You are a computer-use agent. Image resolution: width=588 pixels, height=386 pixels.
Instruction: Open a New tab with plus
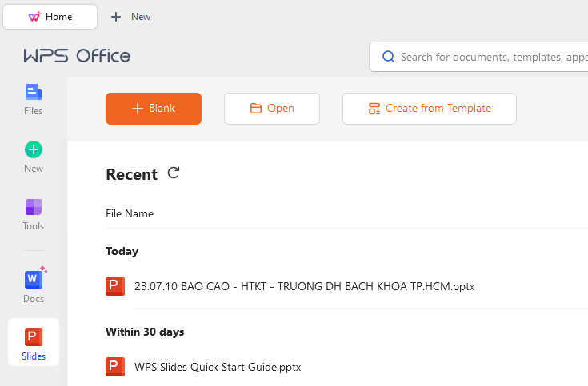pyautogui.click(x=130, y=17)
